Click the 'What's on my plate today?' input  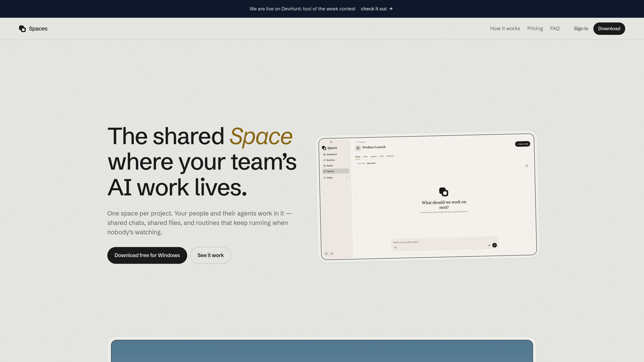(x=445, y=244)
